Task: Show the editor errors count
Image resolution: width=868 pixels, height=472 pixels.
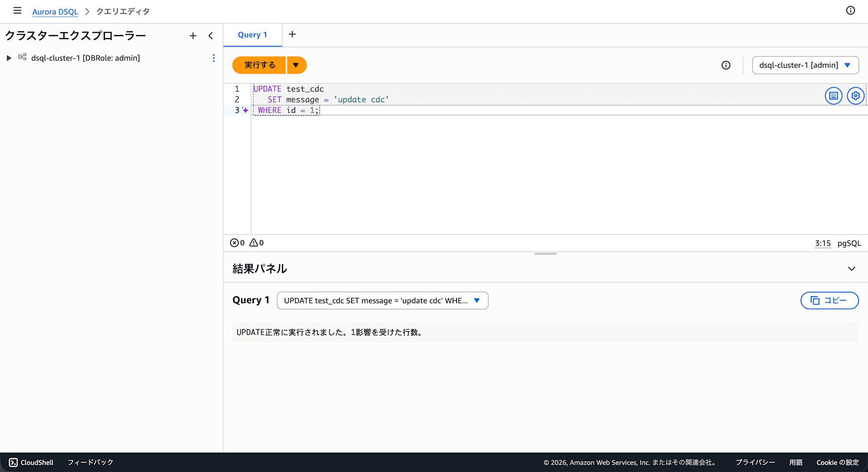Action: click(x=237, y=243)
